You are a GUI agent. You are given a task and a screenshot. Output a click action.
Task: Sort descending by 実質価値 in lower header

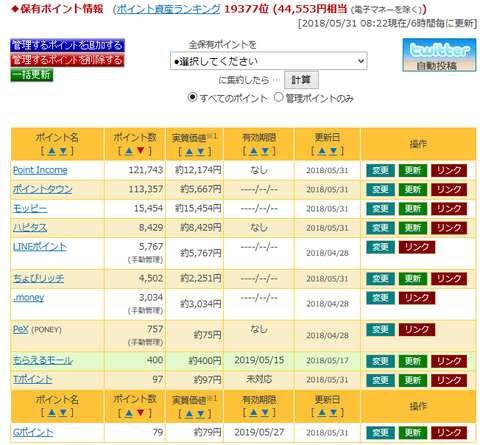point(200,414)
